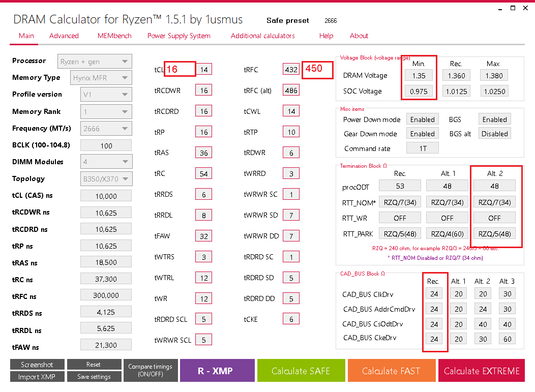Click the Safe preset label
Screen dimensions: 535x392
288,20
